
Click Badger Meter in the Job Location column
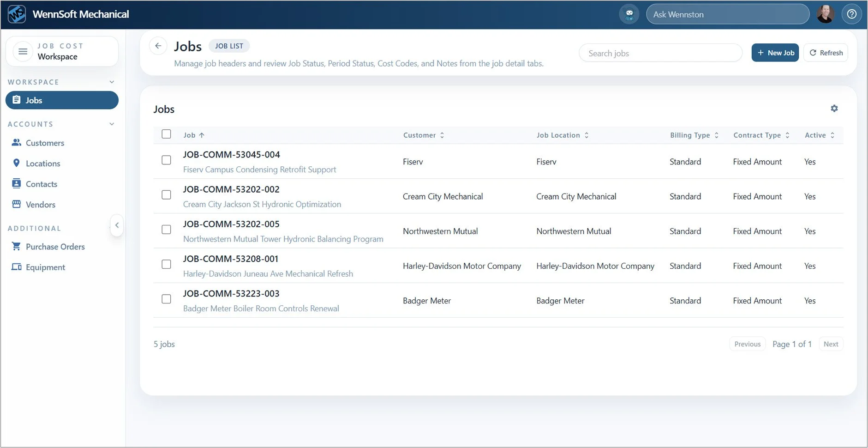tap(560, 301)
